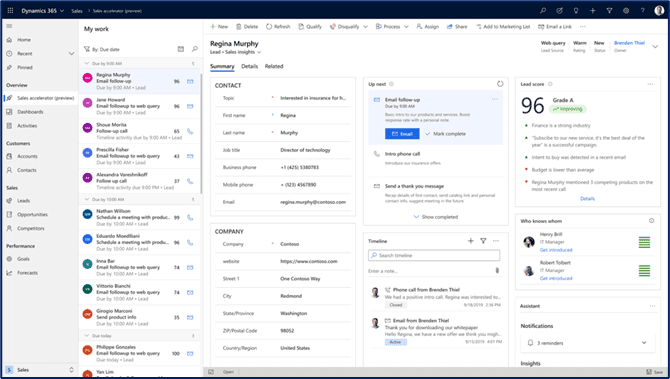670x379 pixels.
Task: Open the Lead score more options
Action: point(650,84)
